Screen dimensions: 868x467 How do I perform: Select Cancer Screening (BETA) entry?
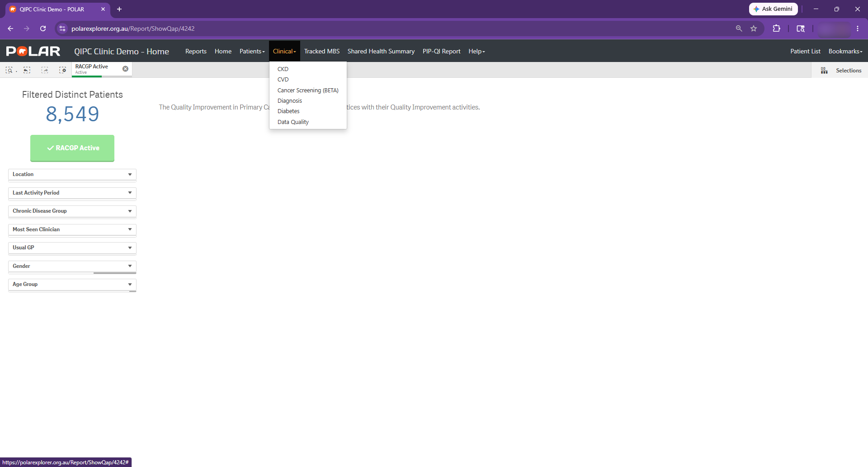point(308,91)
